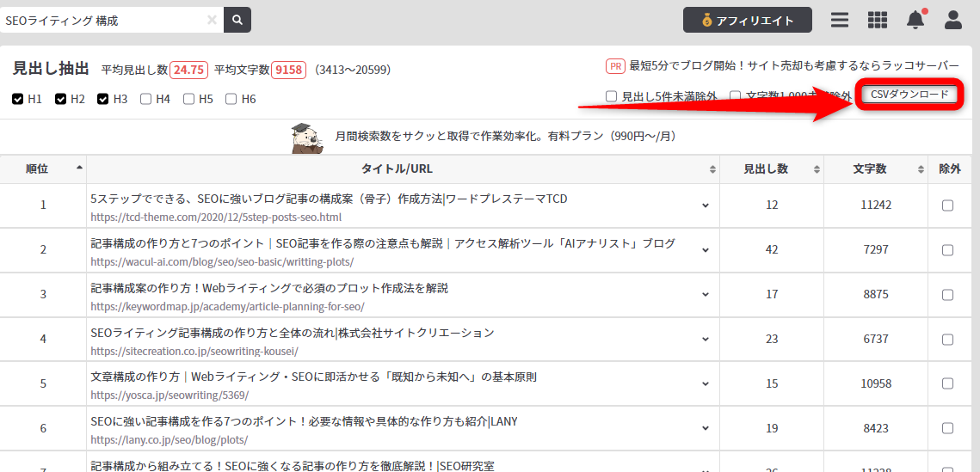Uncheck the H3 checkbox

coord(103,99)
